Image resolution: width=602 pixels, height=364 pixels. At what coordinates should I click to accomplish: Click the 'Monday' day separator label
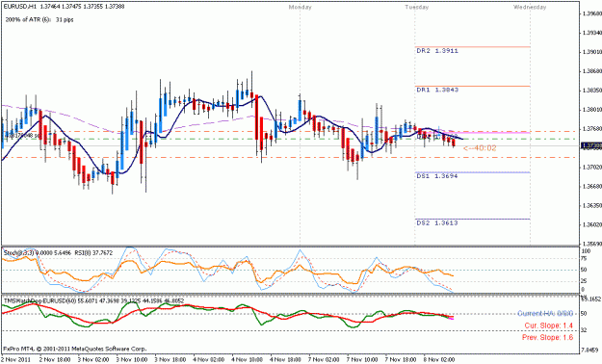point(301,8)
